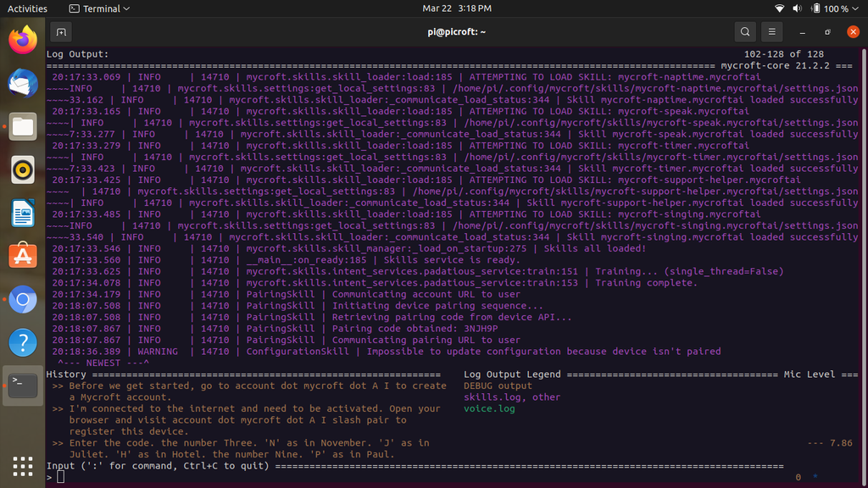
Task: Open Chromium browser from the dock
Action: 23,299
